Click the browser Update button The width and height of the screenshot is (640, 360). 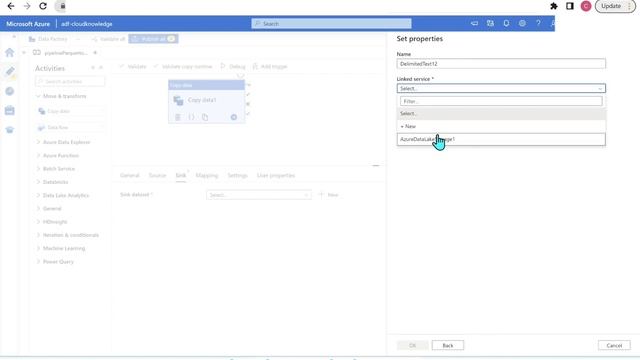615,6
